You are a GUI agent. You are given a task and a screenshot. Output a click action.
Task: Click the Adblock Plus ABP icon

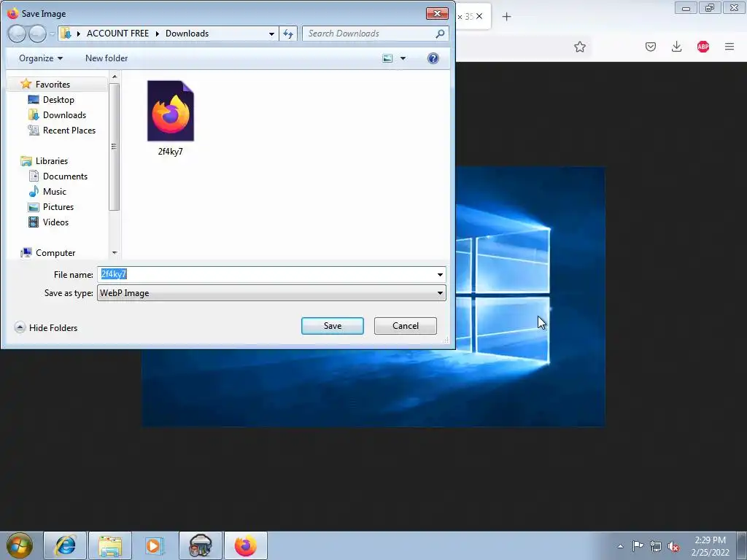[x=703, y=47]
